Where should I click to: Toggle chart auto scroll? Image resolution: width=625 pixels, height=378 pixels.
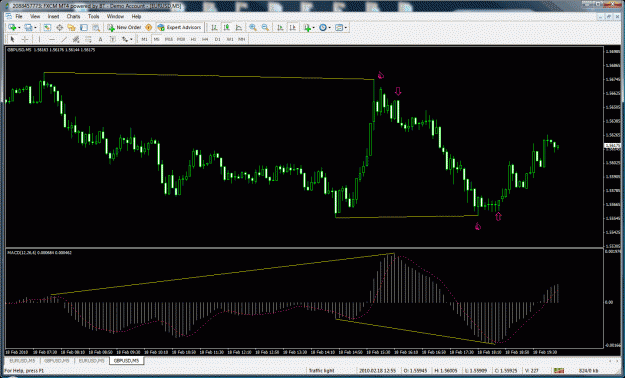click(280, 28)
